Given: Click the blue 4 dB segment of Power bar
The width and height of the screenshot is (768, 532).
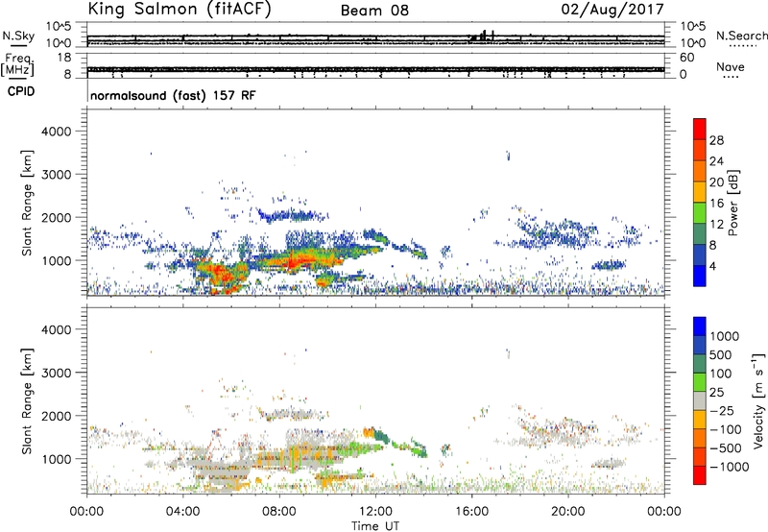Looking at the screenshot, I should [x=700, y=276].
